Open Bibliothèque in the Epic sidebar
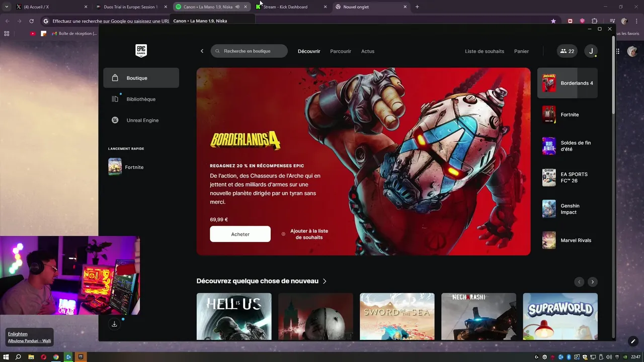This screenshot has width=644, height=362. point(141,99)
